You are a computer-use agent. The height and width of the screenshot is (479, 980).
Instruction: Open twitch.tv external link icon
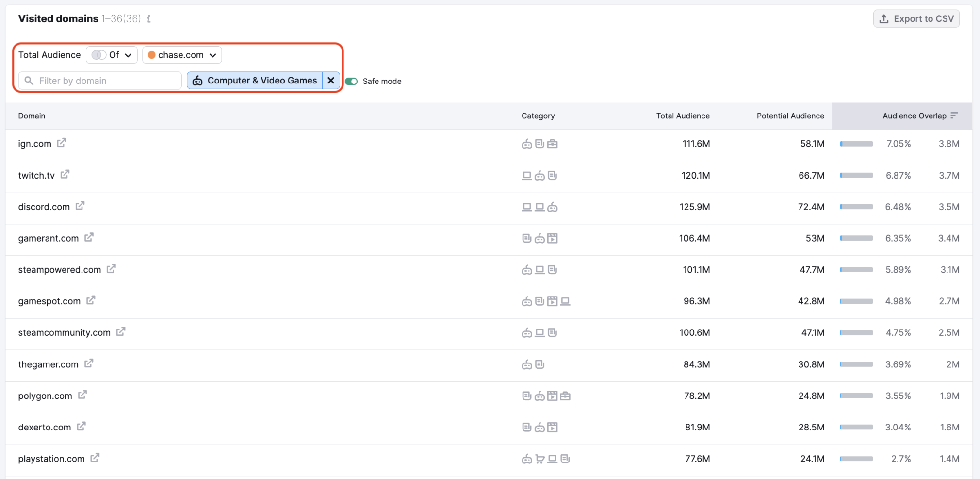click(x=65, y=174)
